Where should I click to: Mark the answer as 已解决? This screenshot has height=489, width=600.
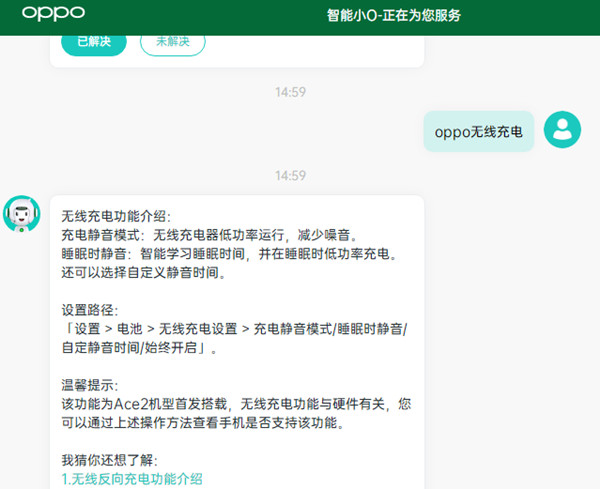click(94, 41)
